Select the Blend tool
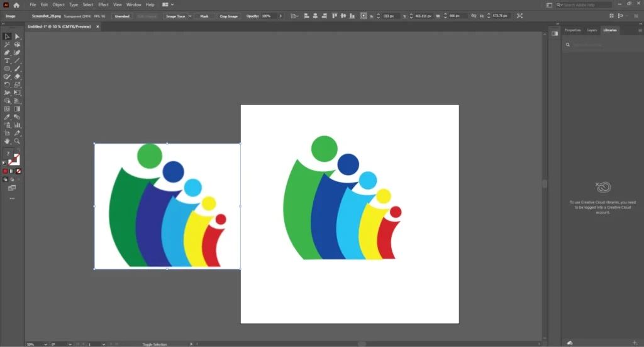644x347 pixels. (17, 117)
